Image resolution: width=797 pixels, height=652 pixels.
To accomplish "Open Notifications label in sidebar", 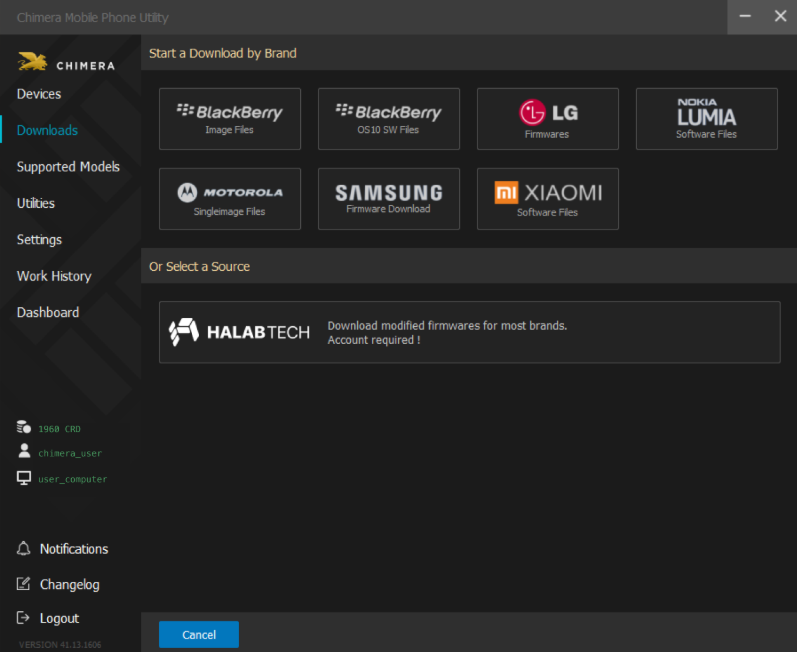I will [x=74, y=549].
